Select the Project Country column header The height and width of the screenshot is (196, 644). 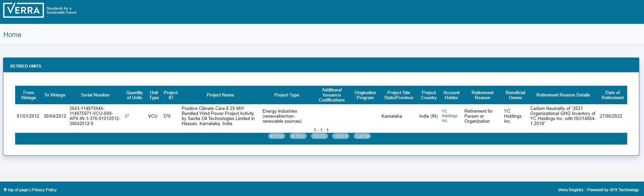[x=429, y=95]
